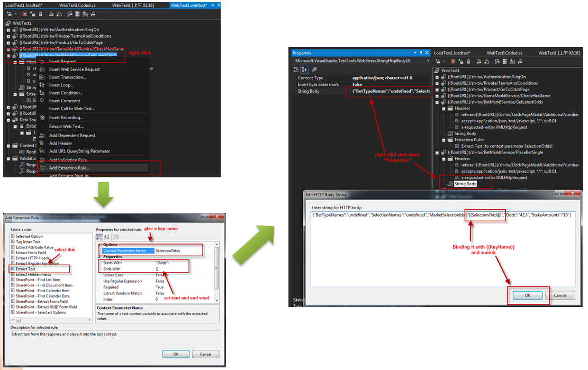Screen dimensions: 588x370
Task: Select Add Extraction Rule from context menu
Action: [x=69, y=168]
